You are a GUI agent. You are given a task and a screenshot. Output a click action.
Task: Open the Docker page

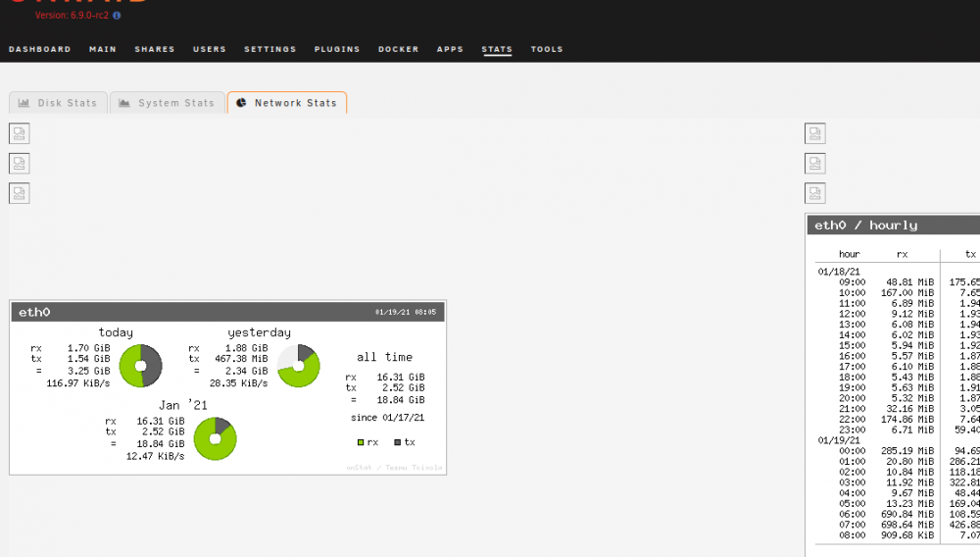pos(398,49)
